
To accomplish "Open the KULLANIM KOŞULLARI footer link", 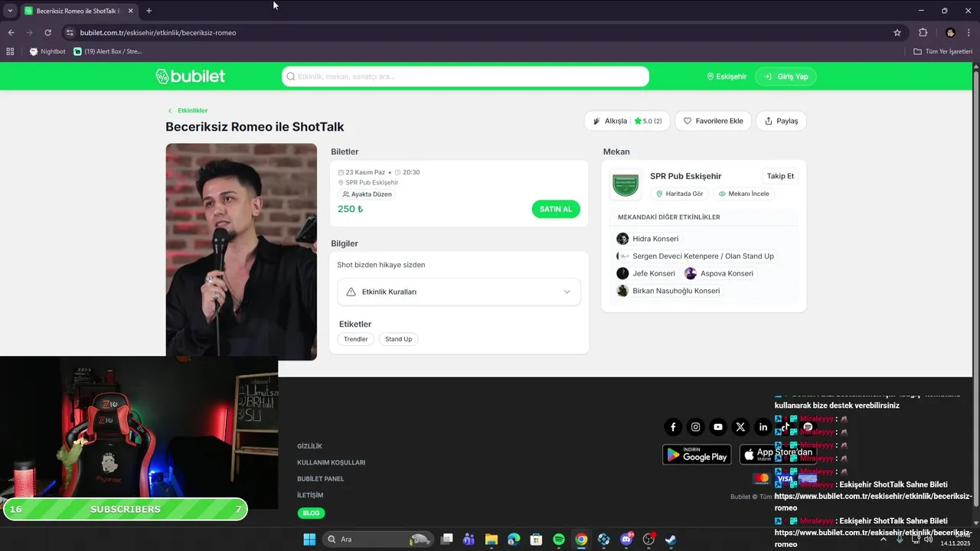I will [x=331, y=462].
